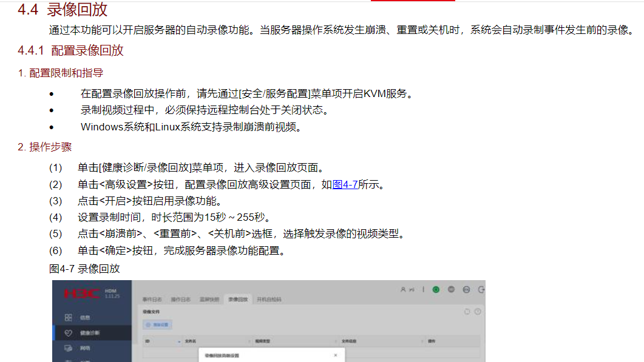Click step (5) 点击<崩溃前> text
This screenshot has height=362, width=644.
coord(242,234)
